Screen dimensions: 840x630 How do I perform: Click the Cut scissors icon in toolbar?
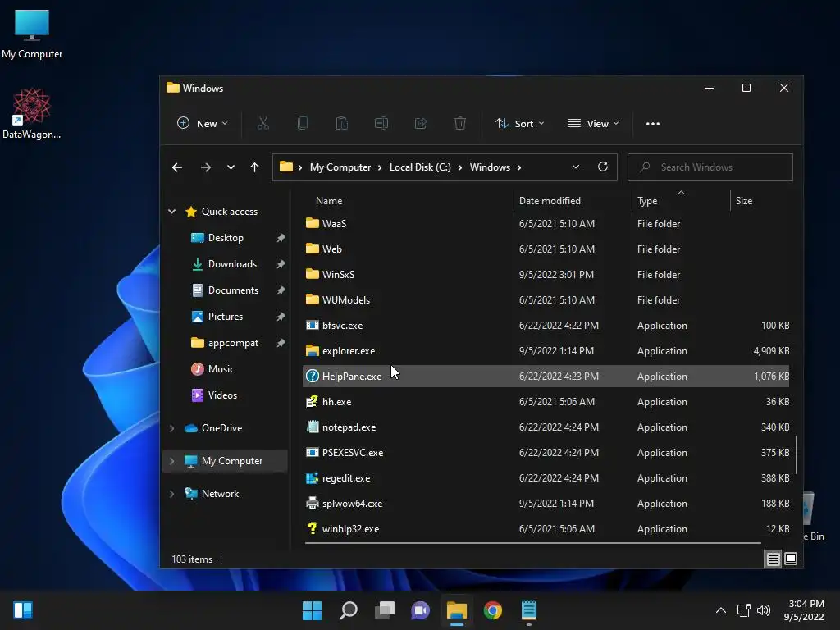tap(263, 124)
